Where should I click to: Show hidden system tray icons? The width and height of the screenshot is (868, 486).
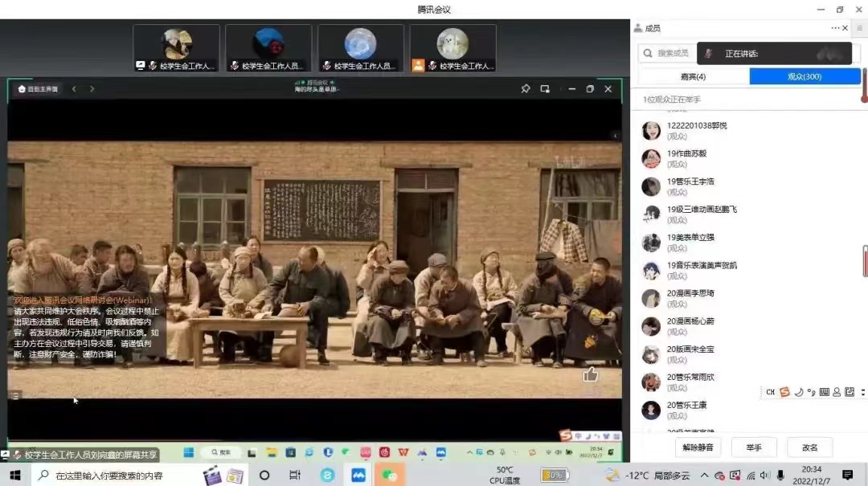pos(704,476)
